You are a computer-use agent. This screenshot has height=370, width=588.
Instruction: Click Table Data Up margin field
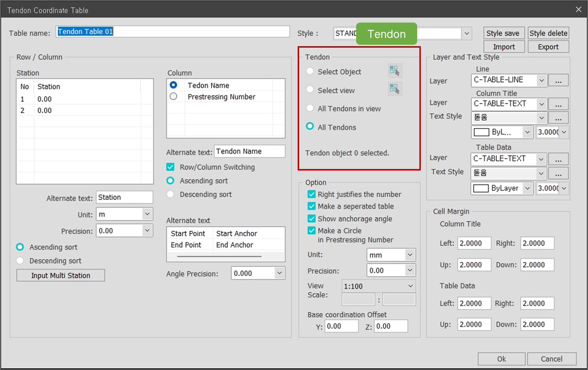click(x=474, y=324)
